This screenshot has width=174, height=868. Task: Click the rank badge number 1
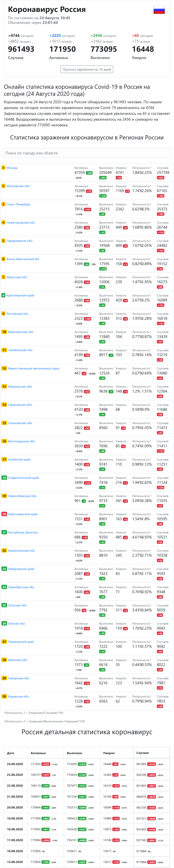click(3, 168)
